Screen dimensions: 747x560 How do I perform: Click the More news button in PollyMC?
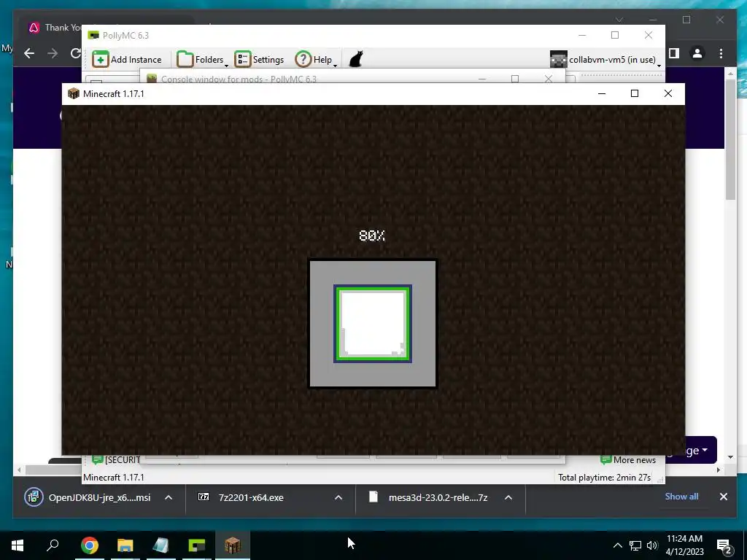coord(628,460)
